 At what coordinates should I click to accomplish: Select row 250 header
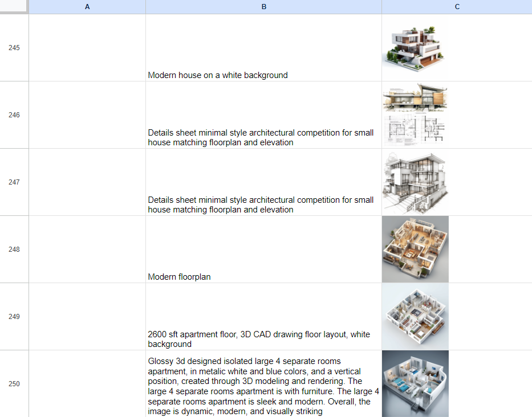point(14,383)
